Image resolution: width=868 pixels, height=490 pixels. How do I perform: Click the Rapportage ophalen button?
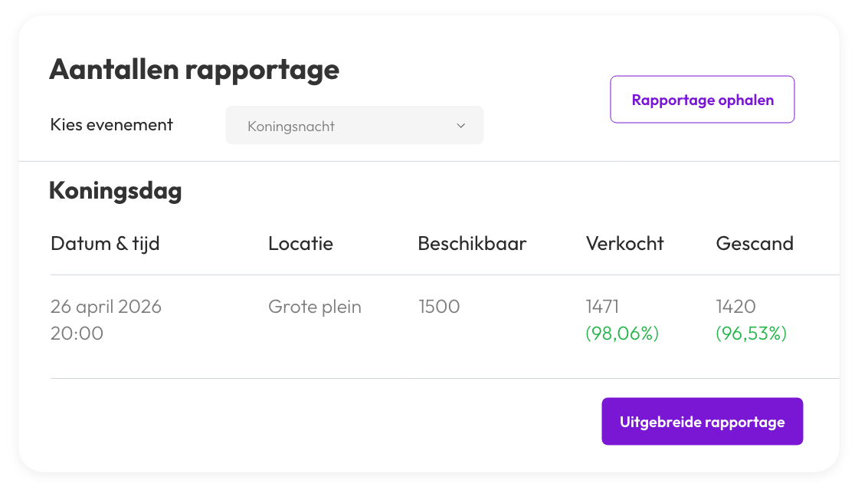[702, 100]
